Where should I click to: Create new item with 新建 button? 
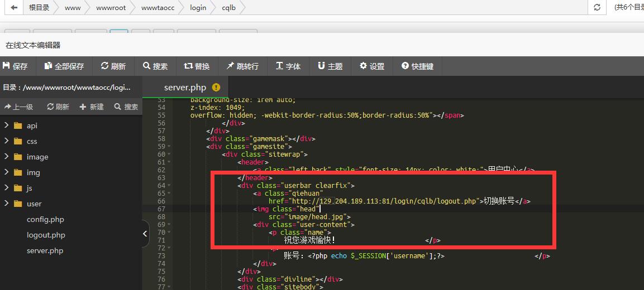(x=92, y=107)
